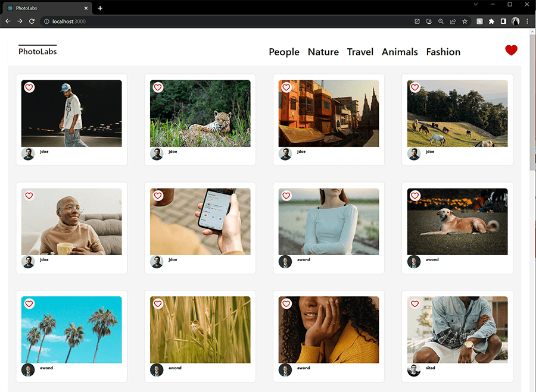Click the Fashion navigation link
This screenshot has width=536, height=392.
(x=443, y=52)
